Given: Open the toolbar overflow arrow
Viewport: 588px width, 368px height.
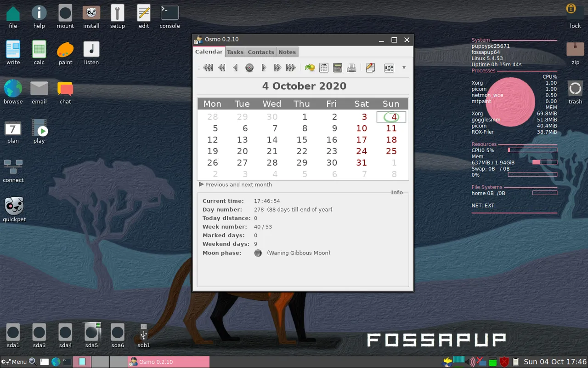Looking at the screenshot, I should (404, 68).
